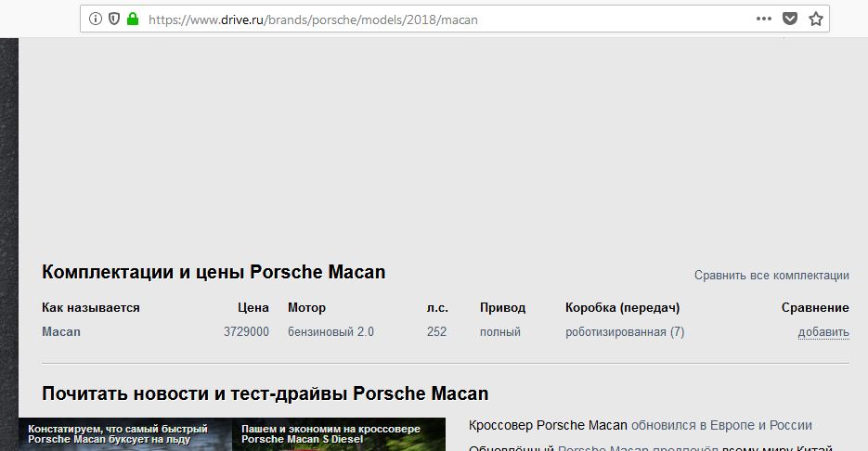Screen dimensions: 868x451
Task: Click the 'Как называется' column header
Action: coord(91,308)
